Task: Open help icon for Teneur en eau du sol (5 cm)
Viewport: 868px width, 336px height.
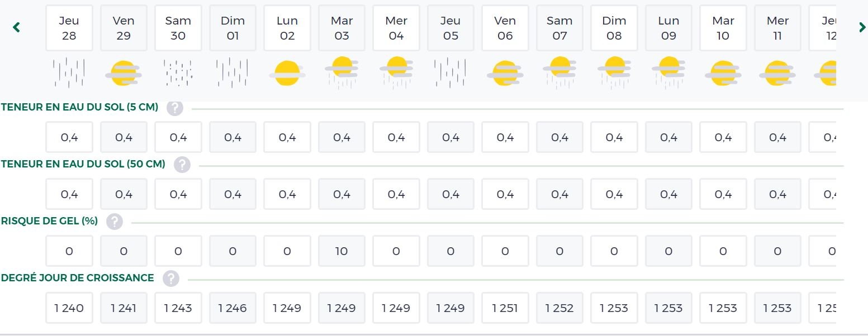Action: tap(175, 108)
